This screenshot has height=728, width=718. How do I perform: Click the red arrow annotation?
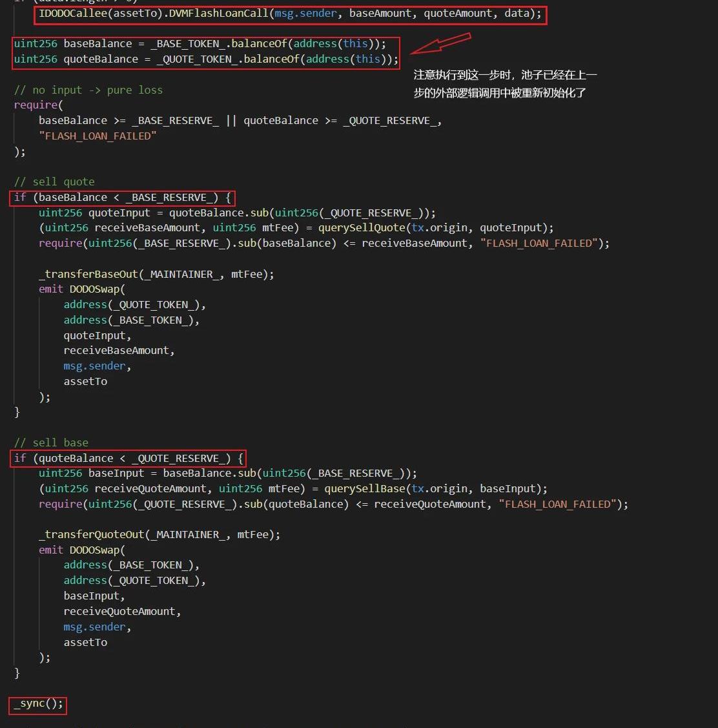click(440, 45)
